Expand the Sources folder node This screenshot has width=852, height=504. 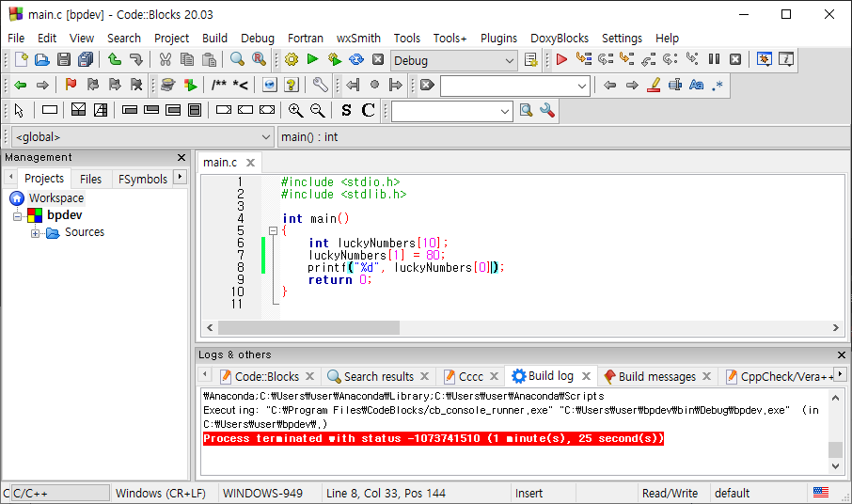(36, 233)
